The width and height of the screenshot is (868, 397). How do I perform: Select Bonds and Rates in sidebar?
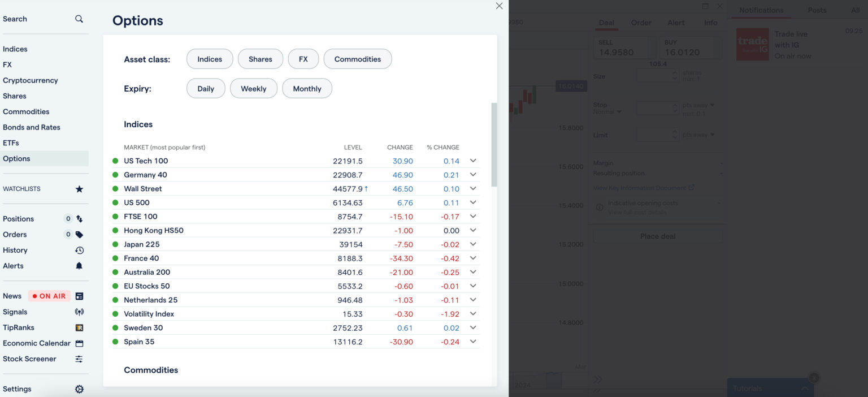32,127
